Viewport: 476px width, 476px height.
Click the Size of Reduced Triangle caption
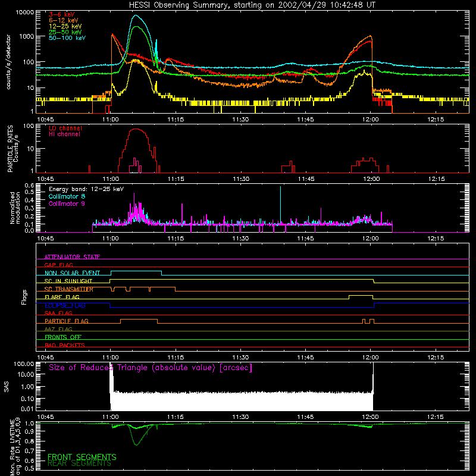(151, 368)
